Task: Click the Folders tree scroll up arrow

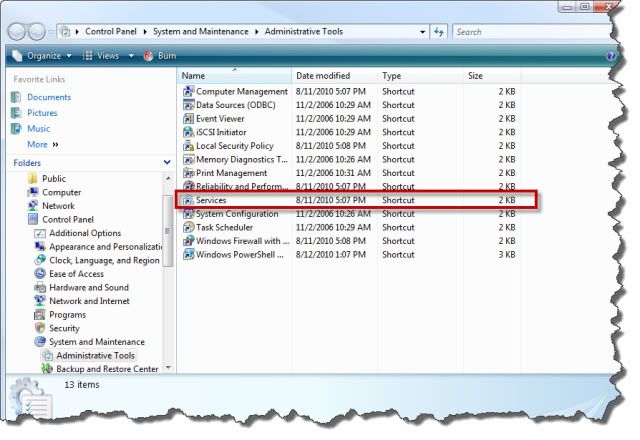Action: click(x=168, y=179)
